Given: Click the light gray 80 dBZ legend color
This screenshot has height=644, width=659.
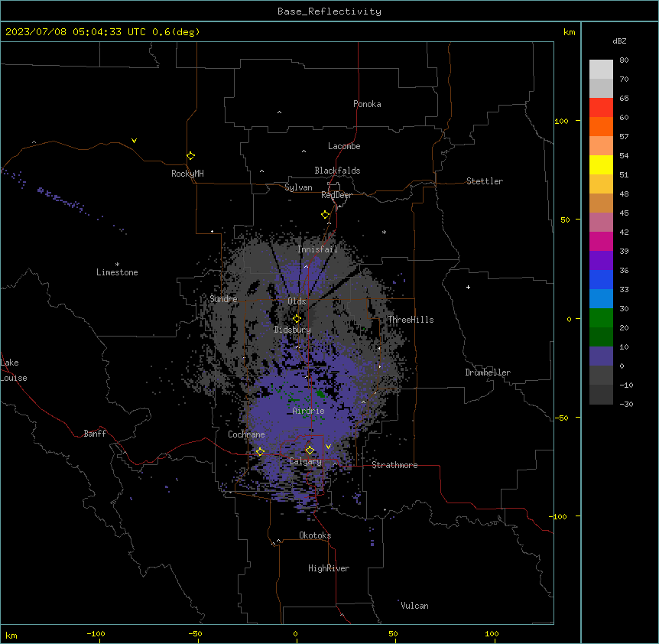Looking at the screenshot, I should pyautogui.click(x=601, y=70).
